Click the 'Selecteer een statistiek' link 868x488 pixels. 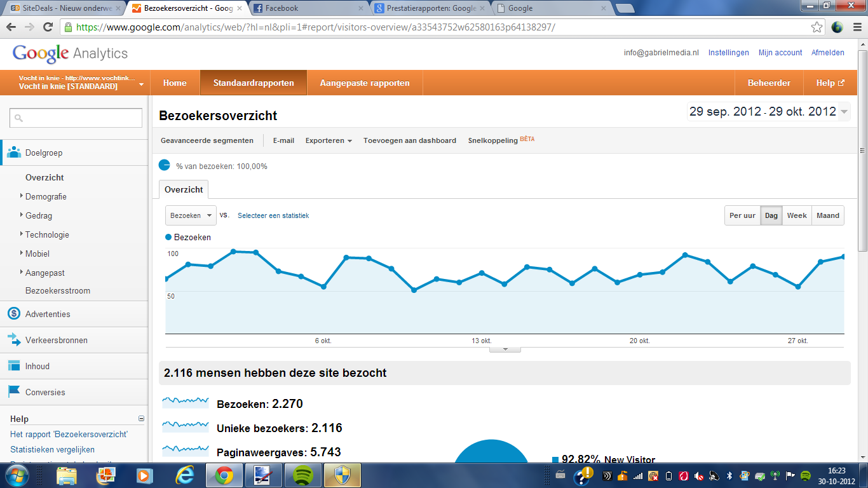tap(273, 215)
